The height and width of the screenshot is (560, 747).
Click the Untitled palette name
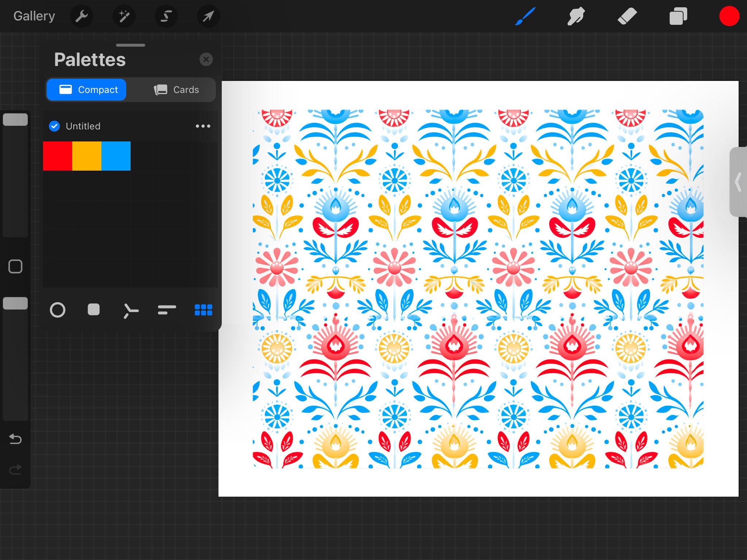(x=83, y=126)
